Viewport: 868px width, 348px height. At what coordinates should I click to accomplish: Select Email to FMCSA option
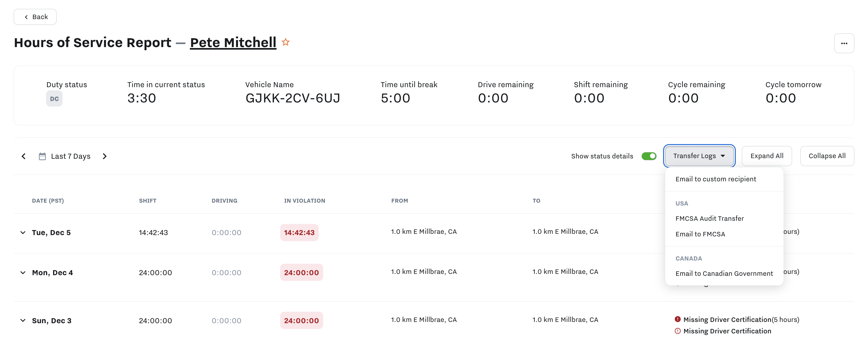701,233
